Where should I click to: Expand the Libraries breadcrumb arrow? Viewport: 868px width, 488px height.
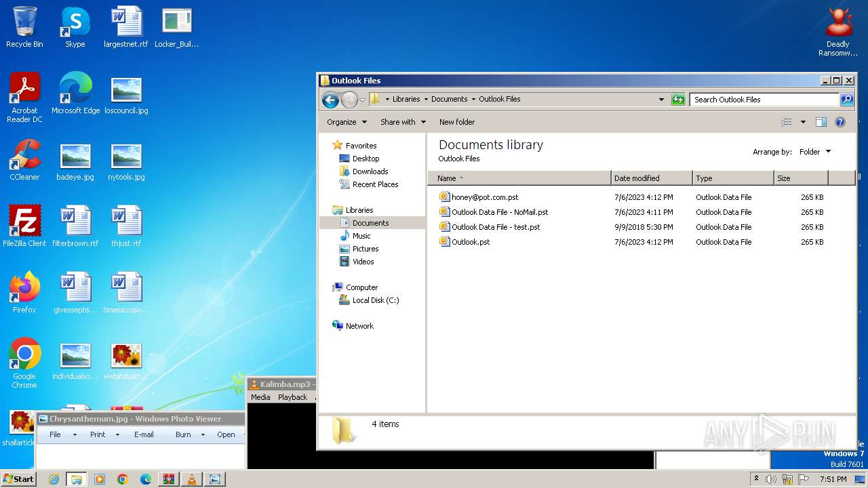pos(426,99)
